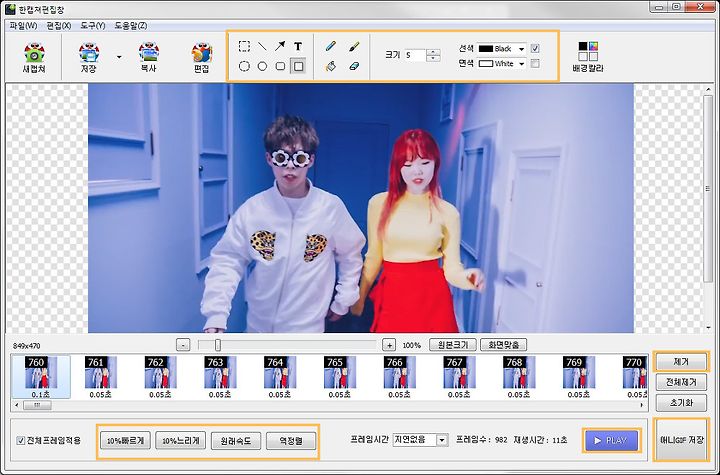The height and width of the screenshot is (475, 720).
Task: Select frame thumbnail 762
Action: [x=160, y=376]
